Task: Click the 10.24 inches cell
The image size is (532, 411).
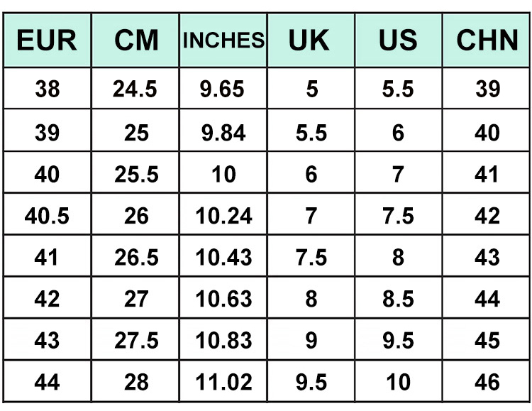Action: [223, 216]
